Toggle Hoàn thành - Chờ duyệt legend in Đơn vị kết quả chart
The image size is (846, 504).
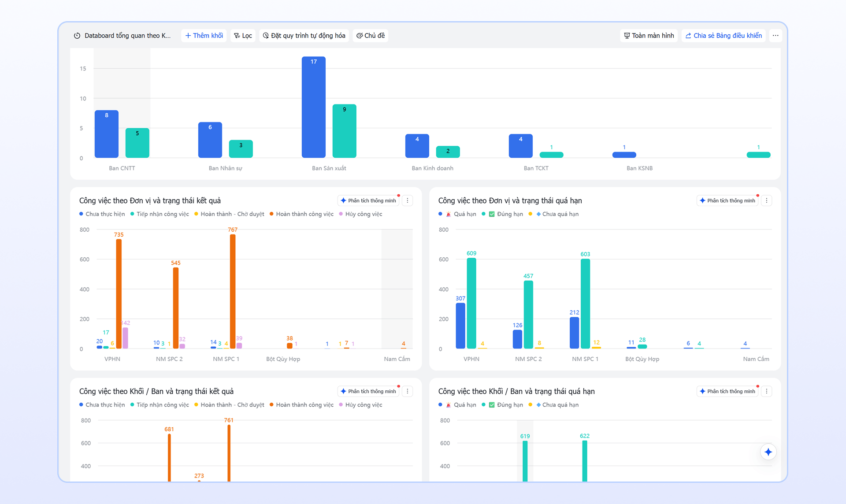coord(229,214)
